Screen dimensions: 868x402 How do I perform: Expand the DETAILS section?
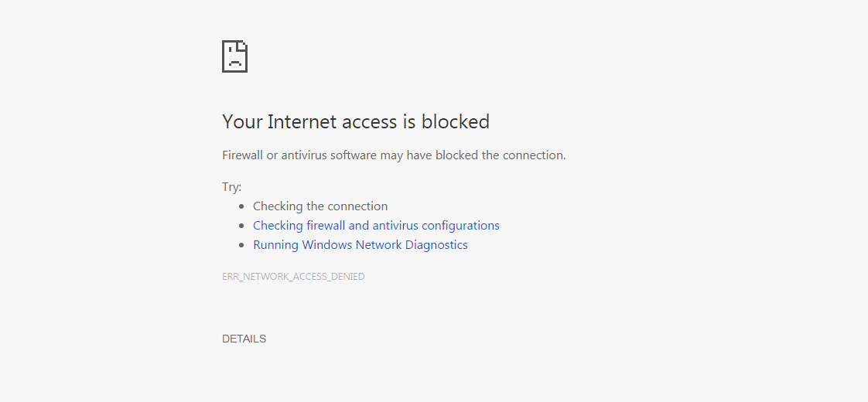click(x=244, y=339)
